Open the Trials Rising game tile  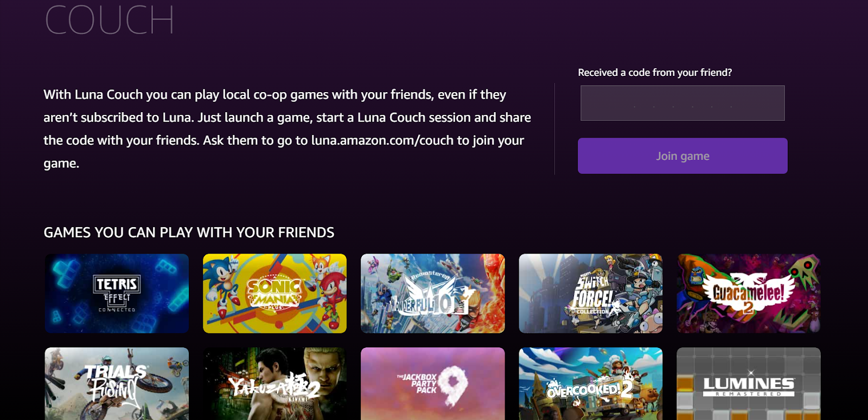pyautogui.click(x=117, y=384)
